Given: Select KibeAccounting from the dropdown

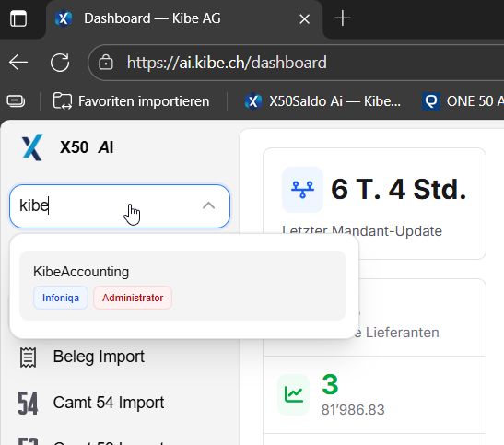Looking at the screenshot, I should (x=182, y=286).
